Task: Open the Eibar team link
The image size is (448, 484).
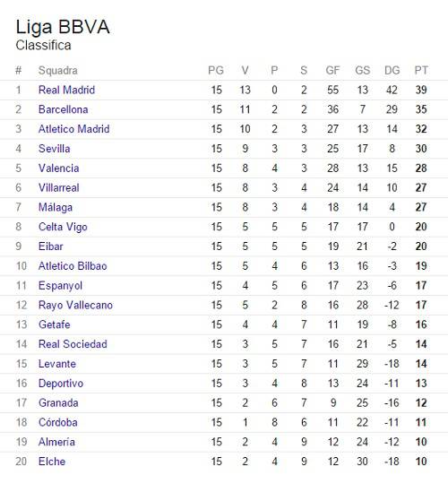Action: click(x=51, y=246)
